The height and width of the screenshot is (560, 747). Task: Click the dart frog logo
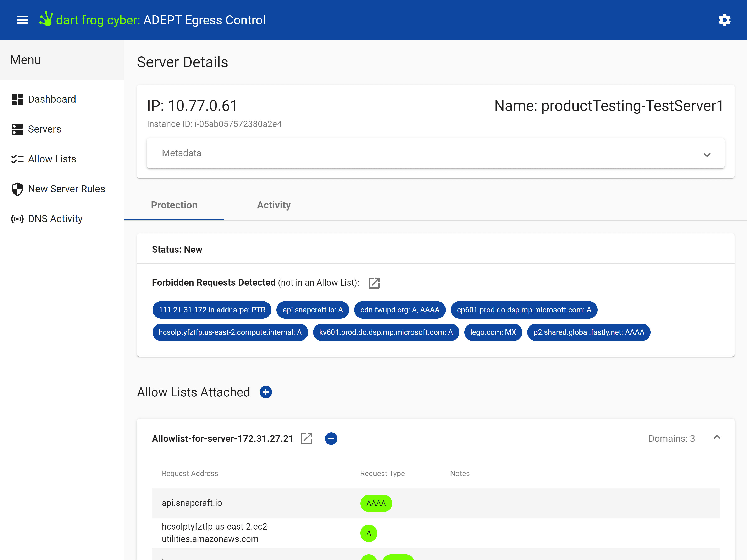click(x=46, y=19)
